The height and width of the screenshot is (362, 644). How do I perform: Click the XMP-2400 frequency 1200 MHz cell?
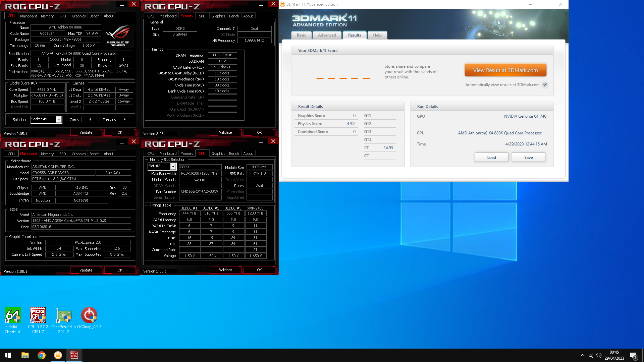pyautogui.click(x=255, y=213)
